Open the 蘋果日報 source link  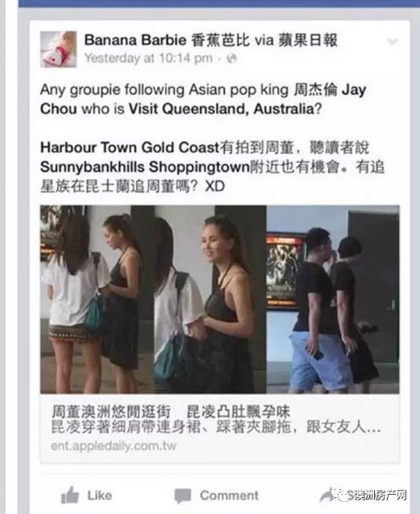coord(308,40)
